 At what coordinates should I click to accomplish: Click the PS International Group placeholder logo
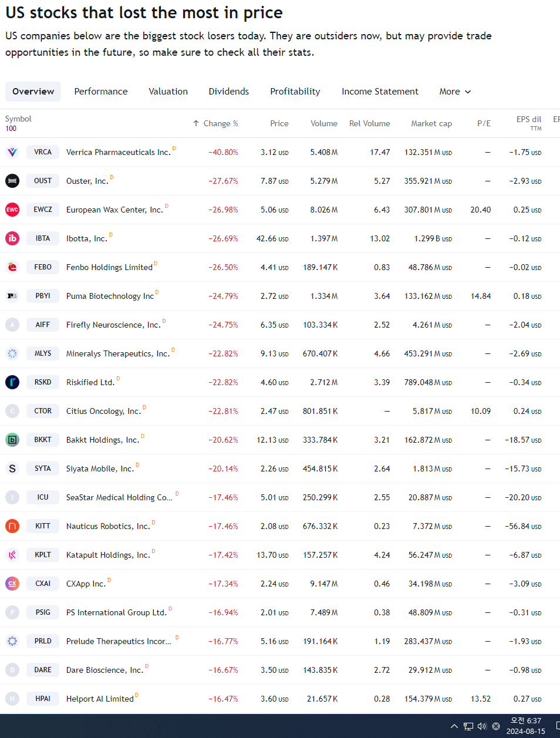tap(12, 612)
